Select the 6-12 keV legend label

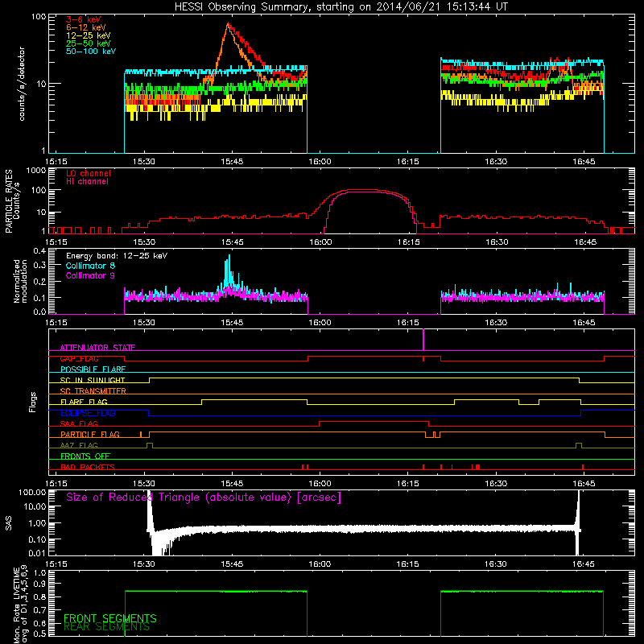tap(86, 27)
